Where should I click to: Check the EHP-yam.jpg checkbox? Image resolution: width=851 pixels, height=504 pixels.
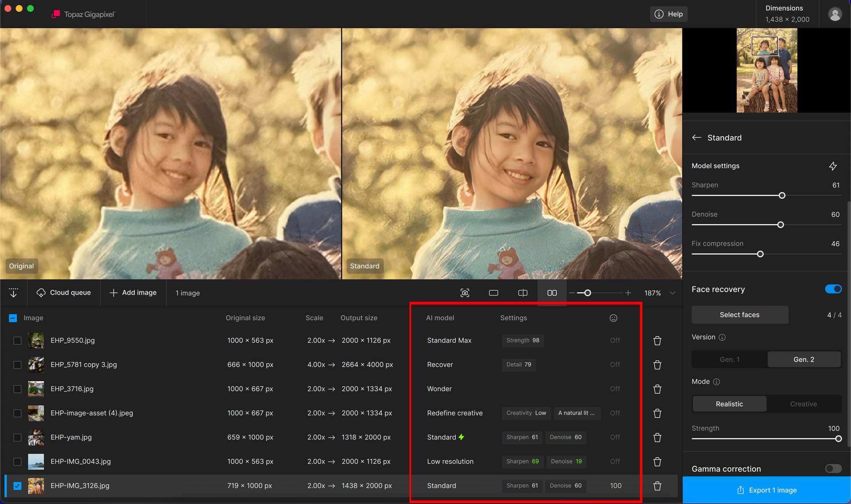pyautogui.click(x=17, y=438)
